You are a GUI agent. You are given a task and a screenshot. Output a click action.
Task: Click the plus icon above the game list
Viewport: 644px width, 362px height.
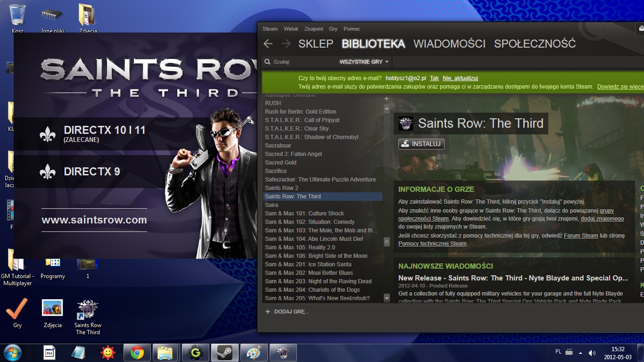coord(387,99)
